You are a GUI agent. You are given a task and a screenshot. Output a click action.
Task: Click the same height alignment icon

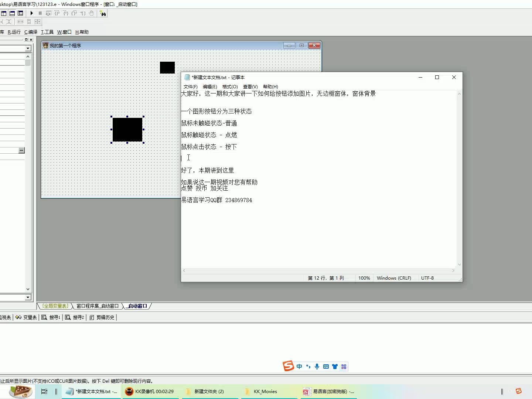click(29, 22)
